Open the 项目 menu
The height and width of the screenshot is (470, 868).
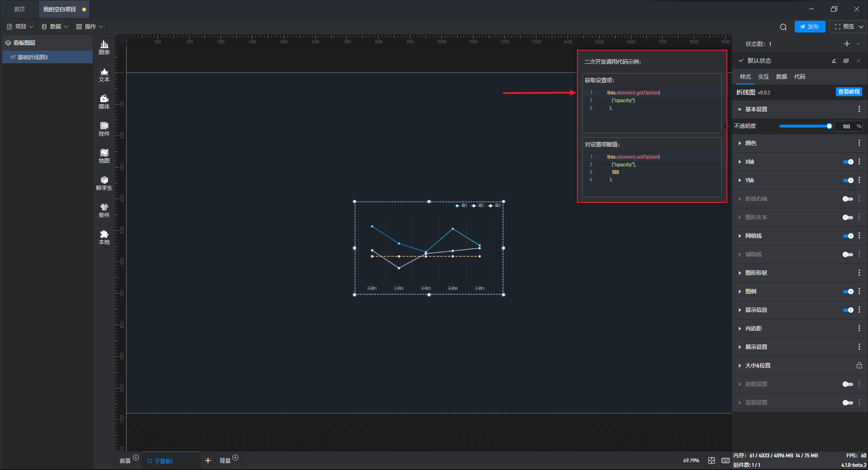[x=20, y=27]
